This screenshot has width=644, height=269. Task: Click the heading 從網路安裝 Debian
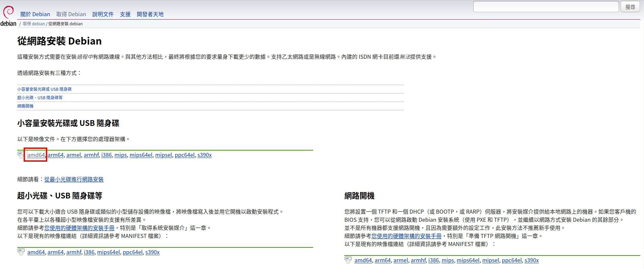click(59, 41)
